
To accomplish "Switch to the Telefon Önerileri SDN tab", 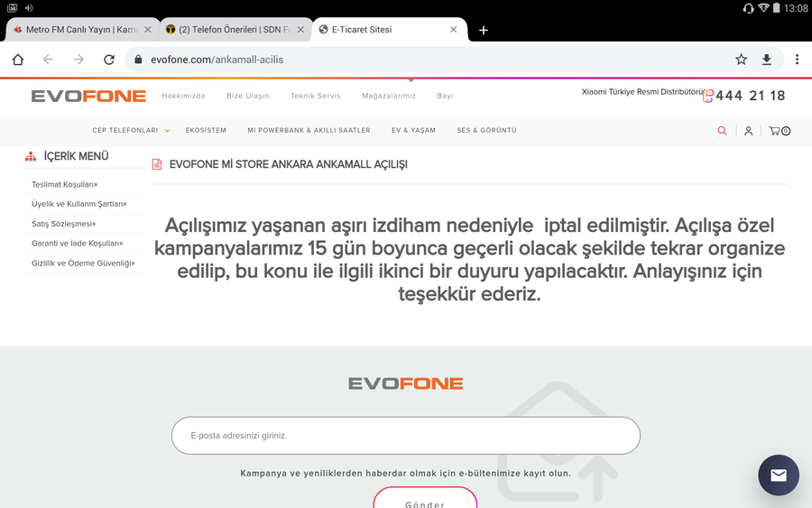I will click(235, 30).
